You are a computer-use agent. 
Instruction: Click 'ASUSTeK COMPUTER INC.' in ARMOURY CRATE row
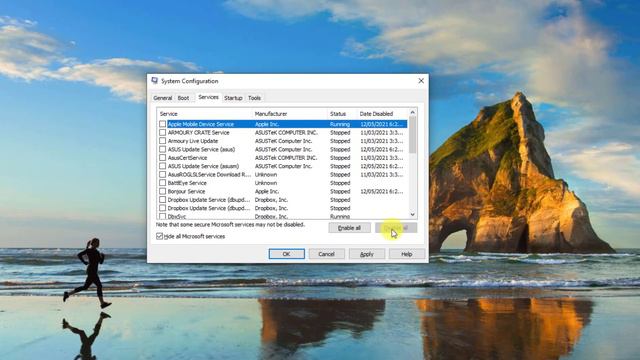tap(286, 133)
